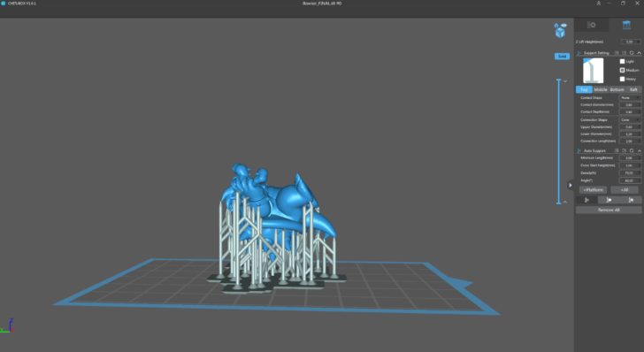Collapse the Auto Support section
The height and width of the screenshot is (352, 644).
[639, 150]
